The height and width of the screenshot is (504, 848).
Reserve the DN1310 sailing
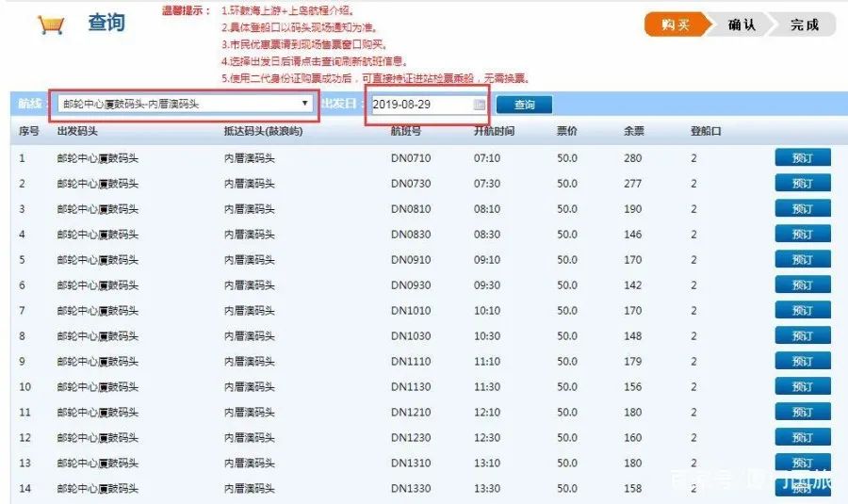(802, 463)
